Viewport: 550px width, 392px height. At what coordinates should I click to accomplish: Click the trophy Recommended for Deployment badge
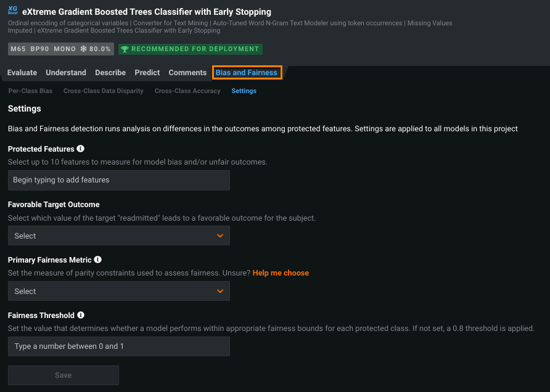(x=190, y=49)
